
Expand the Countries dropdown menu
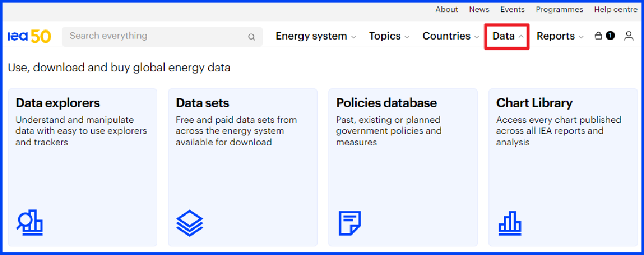pos(451,36)
